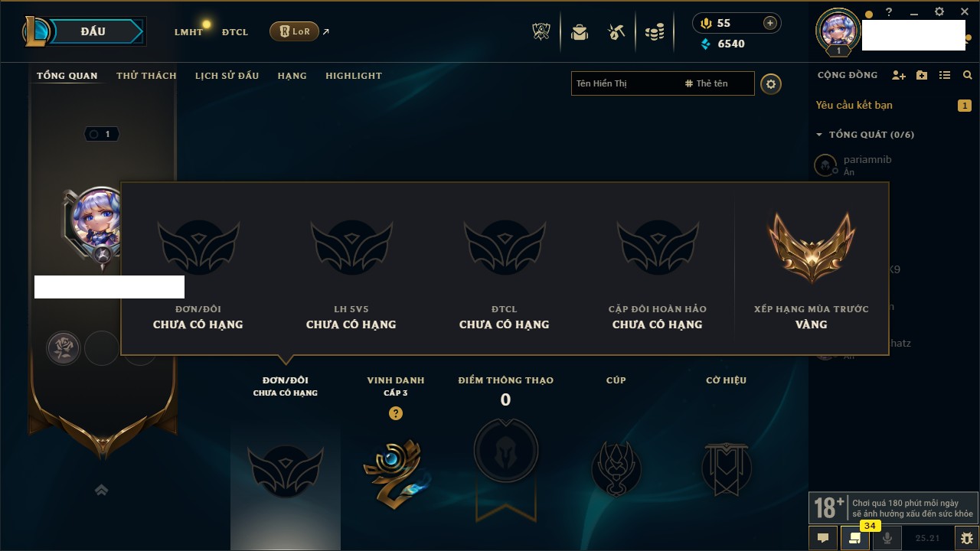Toggle friend list view icon
This screenshot has height=551, width=980.
945,75
